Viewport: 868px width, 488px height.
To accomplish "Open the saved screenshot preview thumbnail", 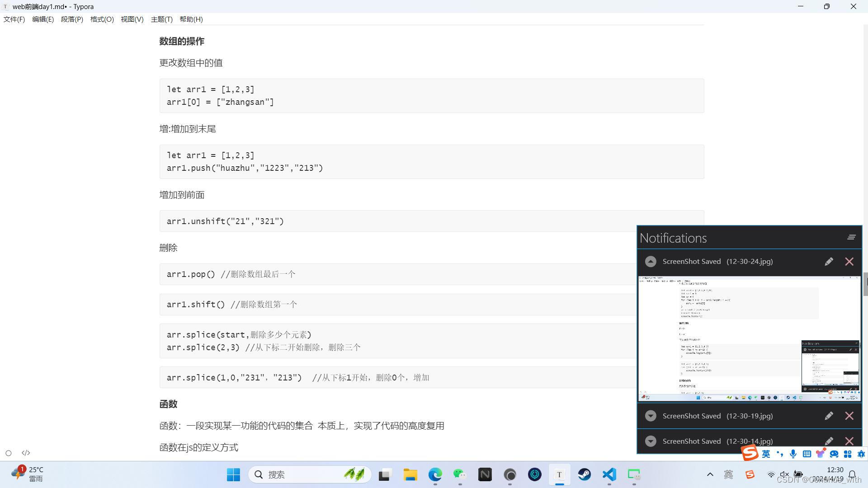I will [749, 338].
